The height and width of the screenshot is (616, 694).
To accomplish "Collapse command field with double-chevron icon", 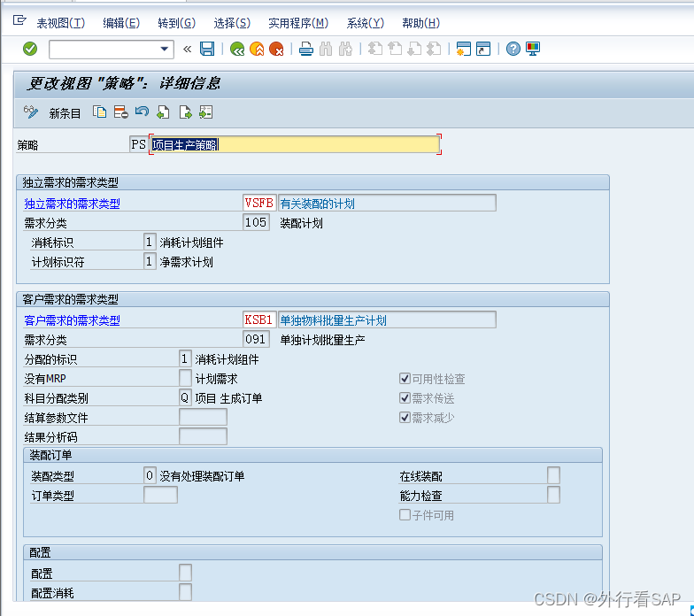I will 188,49.
